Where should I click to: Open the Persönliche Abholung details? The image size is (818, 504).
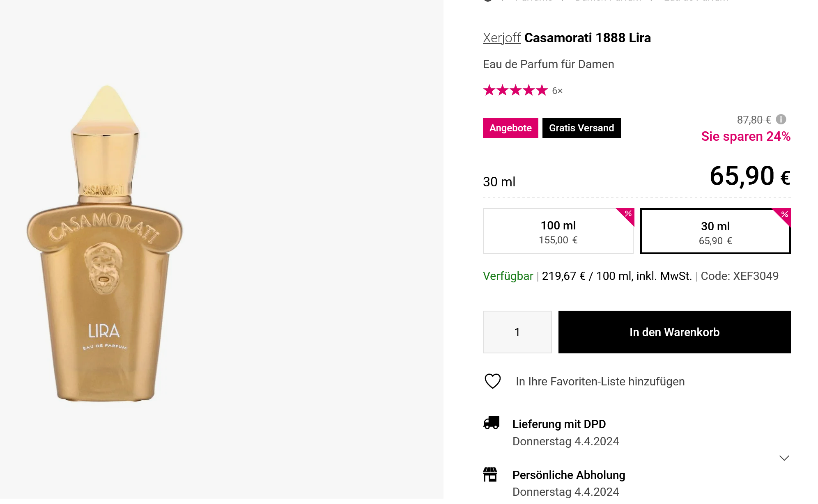pos(569,475)
